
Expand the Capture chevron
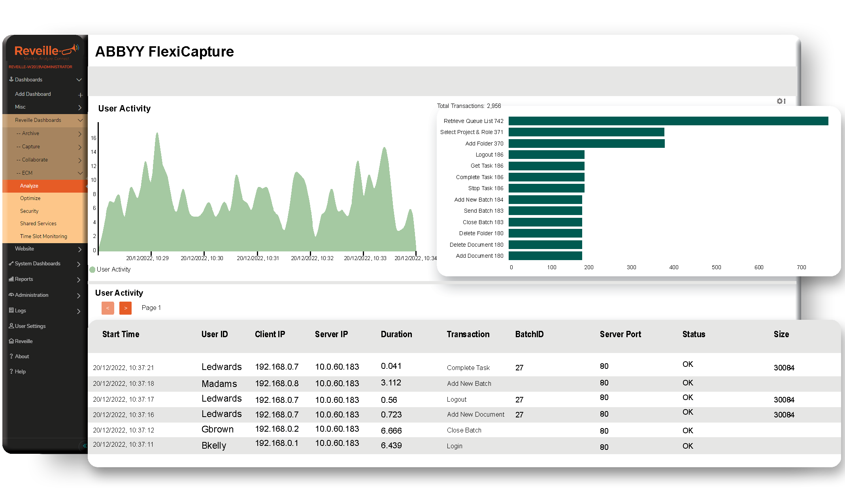(80, 147)
